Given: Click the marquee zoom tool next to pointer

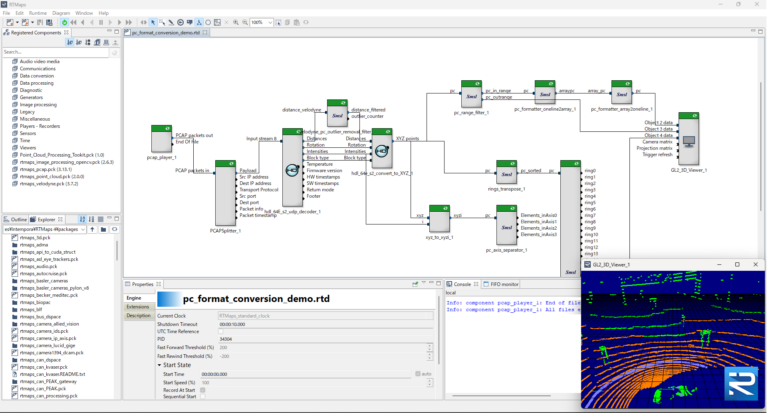Looking at the screenshot, I should coord(162,23).
